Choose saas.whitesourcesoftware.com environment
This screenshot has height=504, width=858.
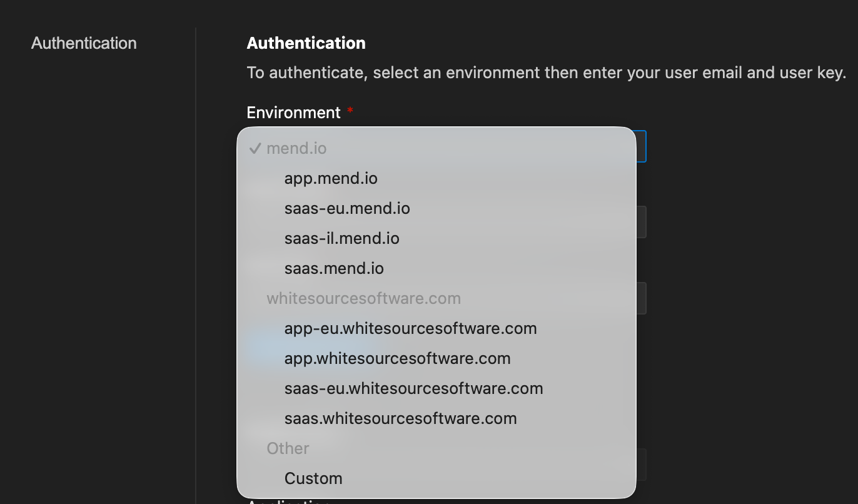point(400,419)
